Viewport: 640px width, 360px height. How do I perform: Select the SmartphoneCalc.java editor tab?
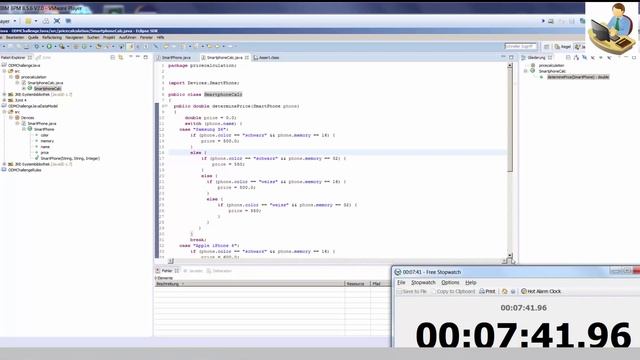(x=224, y=58)
